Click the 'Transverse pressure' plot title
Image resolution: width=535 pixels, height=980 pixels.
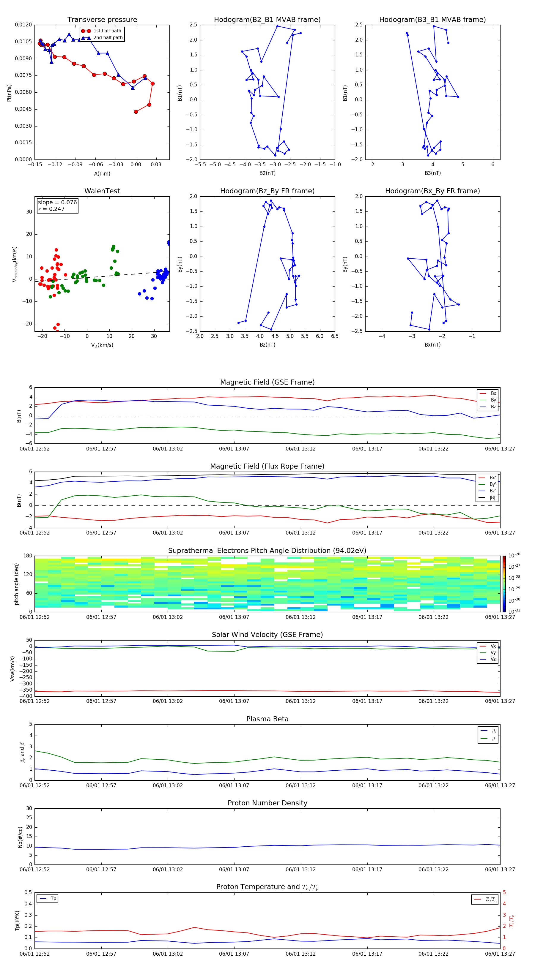coord(102,20)
